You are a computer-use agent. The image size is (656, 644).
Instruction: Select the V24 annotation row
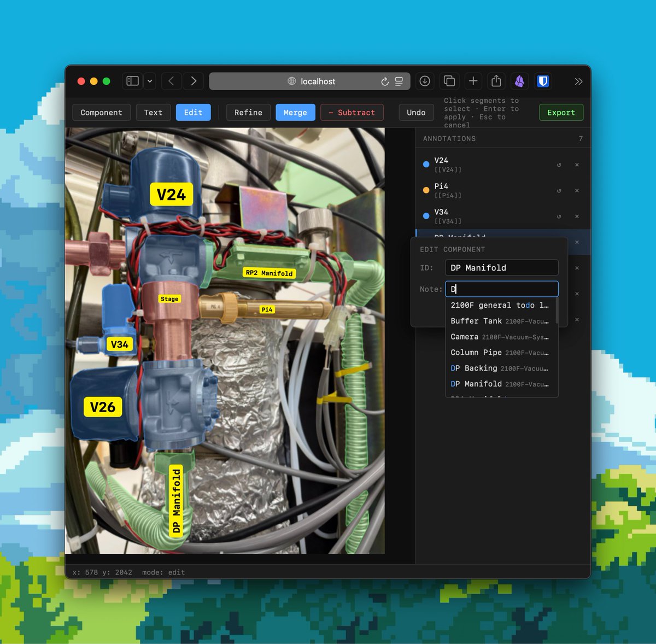[503, 165]
